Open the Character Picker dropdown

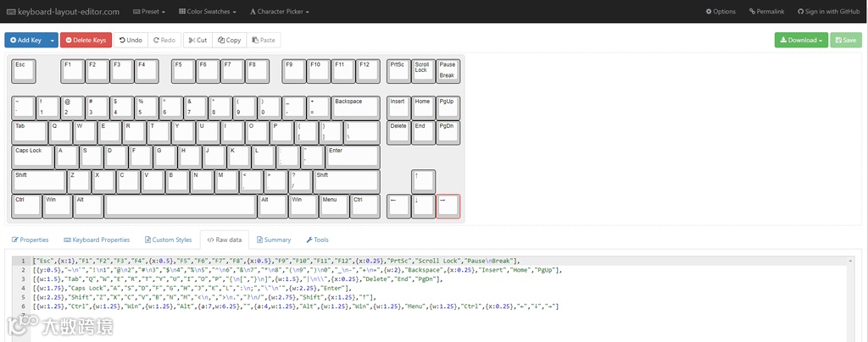pyautogui.click(x=279, y=11)
